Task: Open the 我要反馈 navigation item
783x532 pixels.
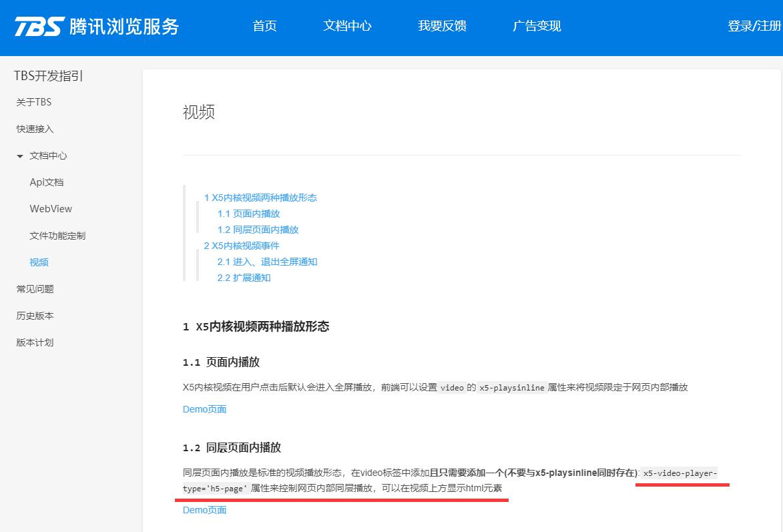Action: coord(443,26)
